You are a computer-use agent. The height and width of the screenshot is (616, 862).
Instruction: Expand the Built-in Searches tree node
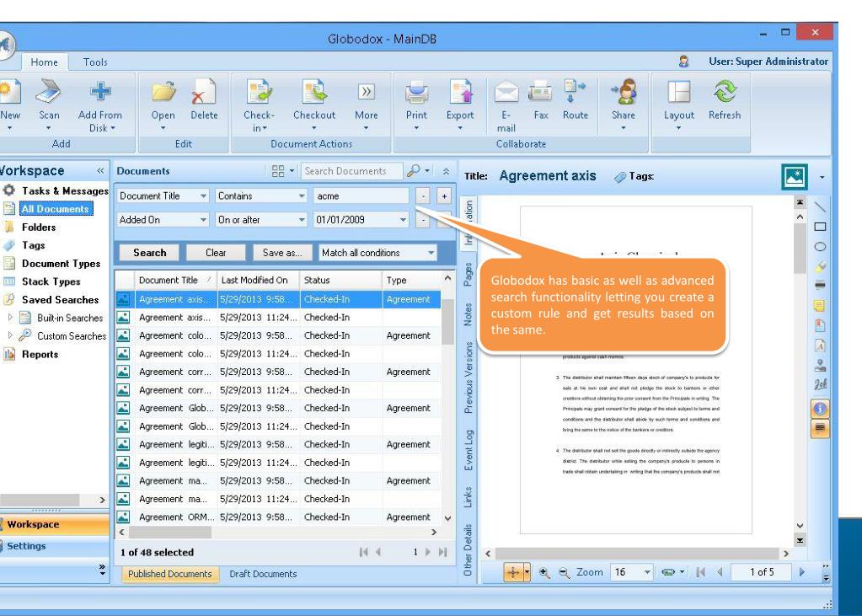click(x=10, y=318)
